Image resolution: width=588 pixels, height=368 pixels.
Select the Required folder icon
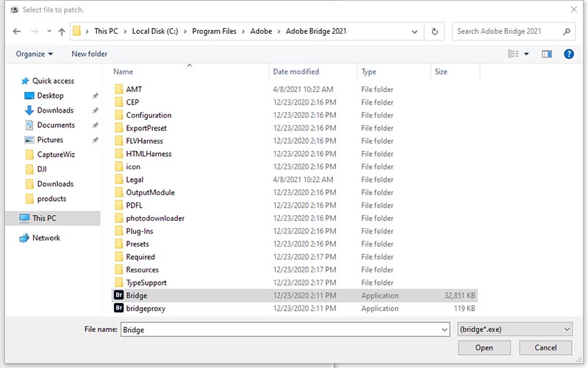click(x=119, y=257)
